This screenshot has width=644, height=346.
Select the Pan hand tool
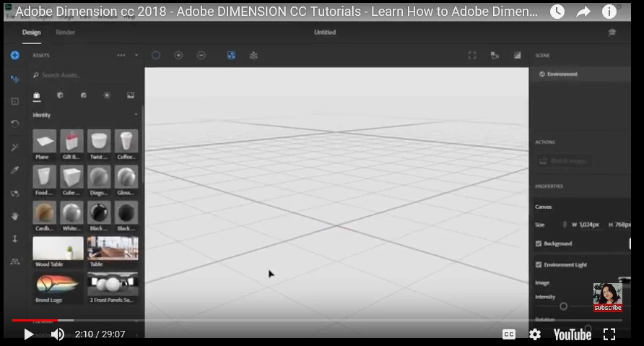[x=14, y=216]
